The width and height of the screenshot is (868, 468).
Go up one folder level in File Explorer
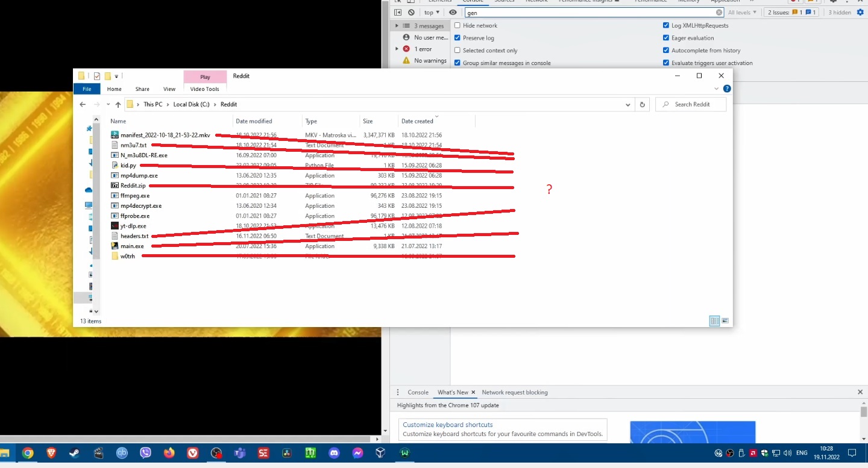click(x=118, y=104)
